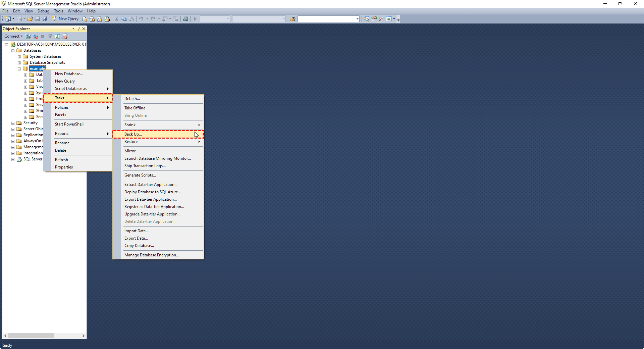
Task: Click Connect Object Explorer icon
Action: tap(28, 36)
